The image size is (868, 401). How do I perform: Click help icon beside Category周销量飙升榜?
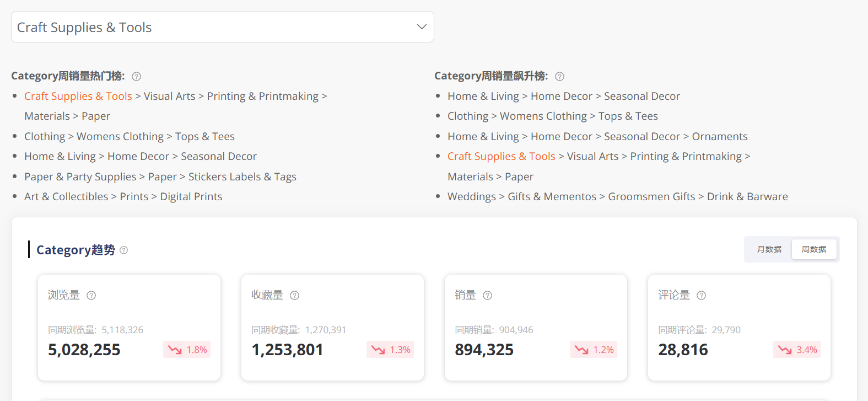[x=559, y=77]
